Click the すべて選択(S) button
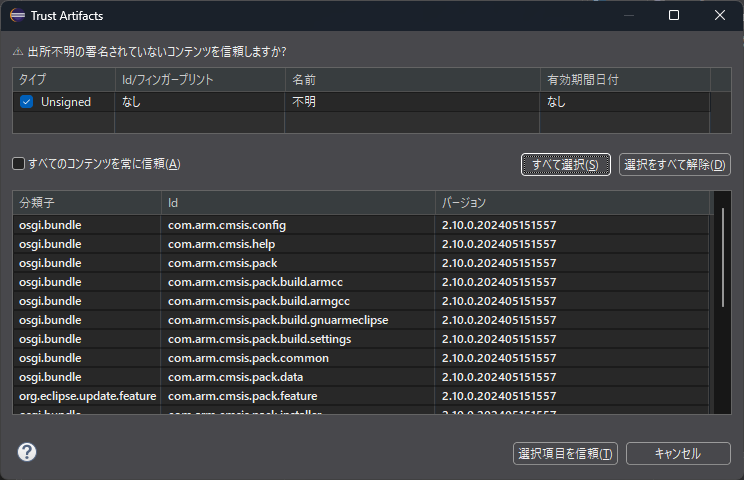 pyautogui.click(x=566, y=165)
